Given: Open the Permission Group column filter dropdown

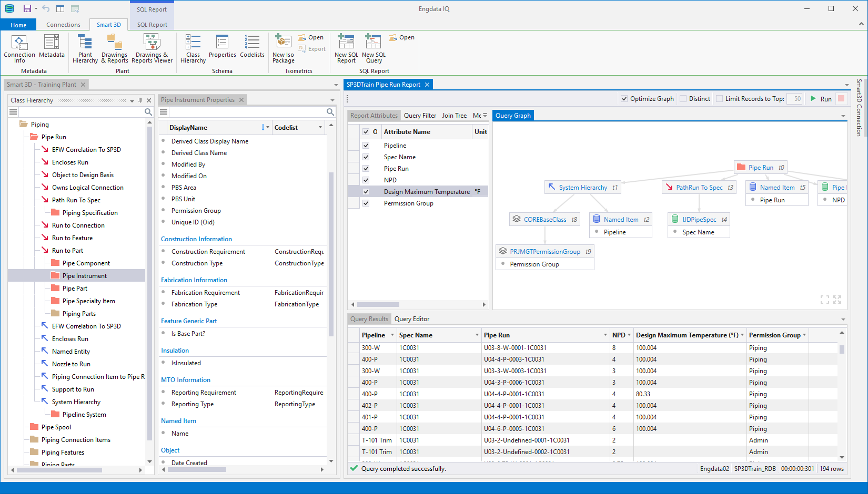Looking at the screenshot, I should click(804, 335).
